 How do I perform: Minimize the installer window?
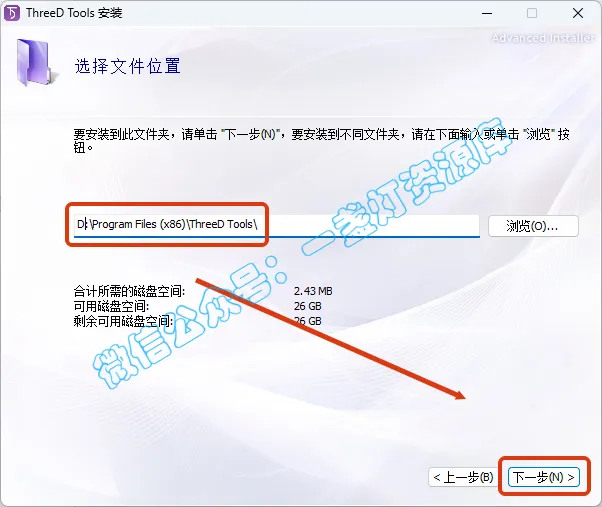pos(487,13)
